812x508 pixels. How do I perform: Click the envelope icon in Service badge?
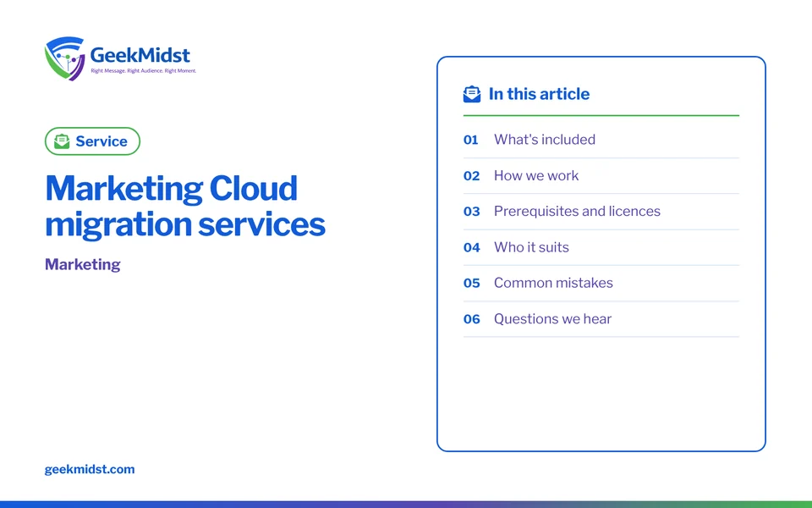click(x=62, y=141)
